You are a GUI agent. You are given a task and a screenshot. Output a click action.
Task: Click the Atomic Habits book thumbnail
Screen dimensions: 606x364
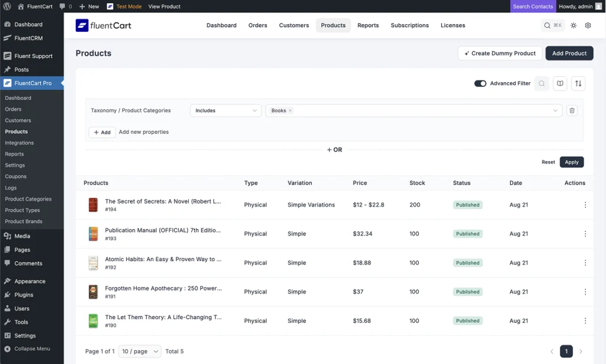point(93,263)
